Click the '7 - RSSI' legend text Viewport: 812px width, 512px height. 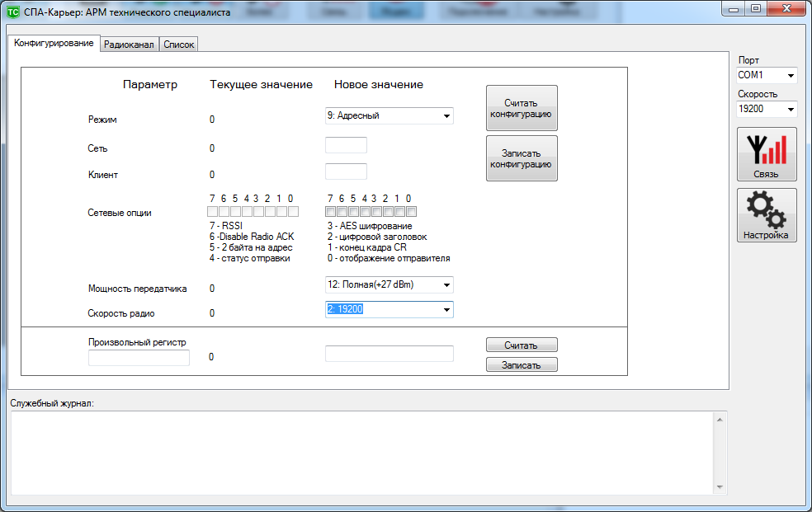226,225
